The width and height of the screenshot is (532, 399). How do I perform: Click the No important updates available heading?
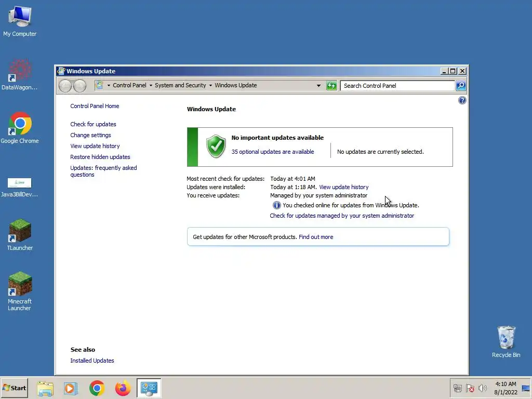277,137
